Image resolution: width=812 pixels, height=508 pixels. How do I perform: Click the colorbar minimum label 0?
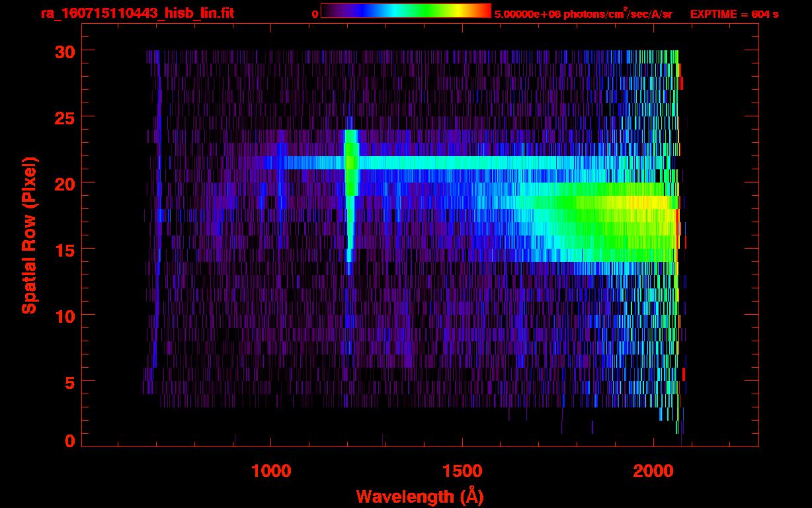[x=315, y=14]
